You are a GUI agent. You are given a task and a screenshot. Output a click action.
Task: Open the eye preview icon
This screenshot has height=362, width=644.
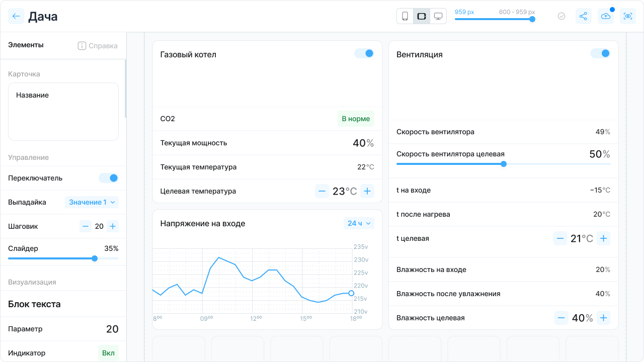pos(627,16)
